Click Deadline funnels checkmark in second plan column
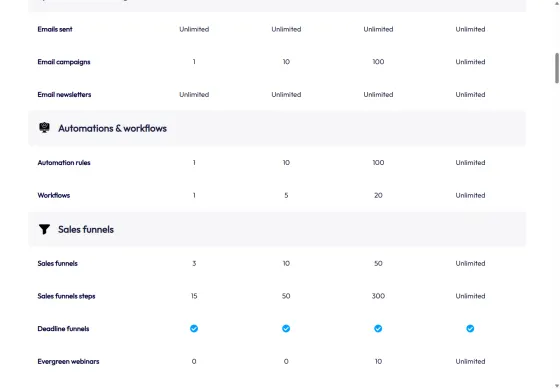 coord(286,329)
